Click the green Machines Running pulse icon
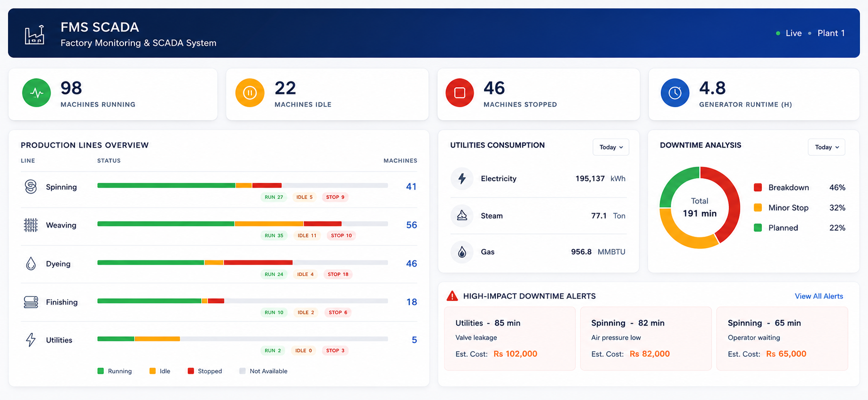 coord(37,93)
